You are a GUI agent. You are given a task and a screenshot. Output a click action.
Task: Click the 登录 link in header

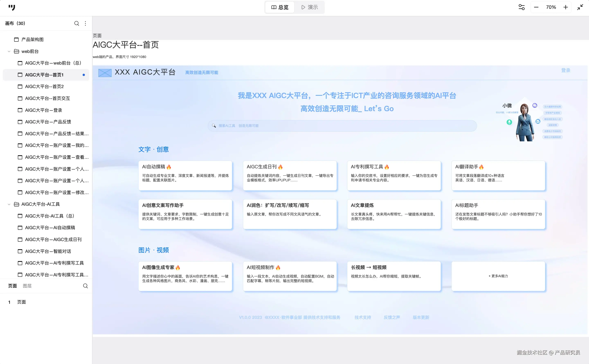click(x=565, y=70)
